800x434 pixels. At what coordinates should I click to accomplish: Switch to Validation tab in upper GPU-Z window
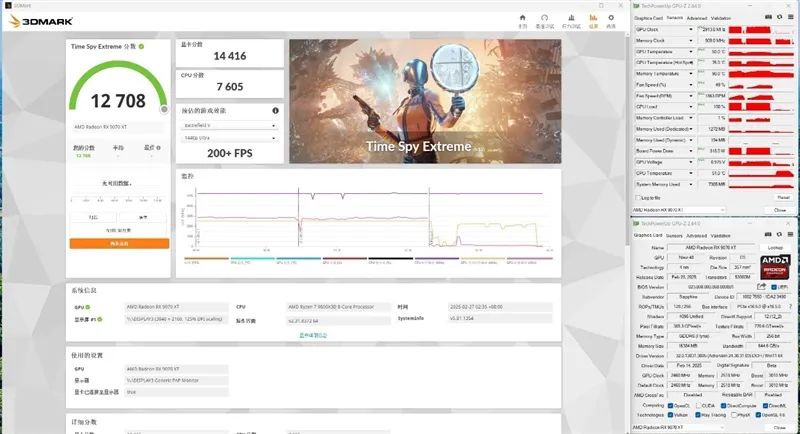tap(721, 18)
